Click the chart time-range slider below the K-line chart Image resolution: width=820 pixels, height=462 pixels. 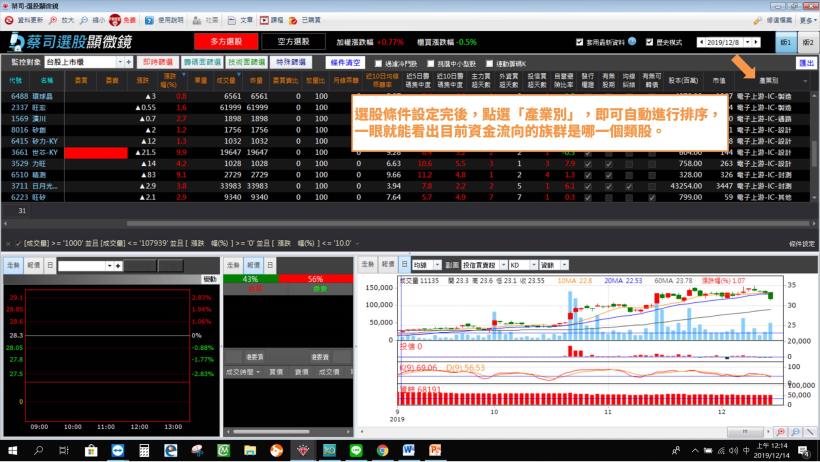pyautogui.click(x=745, y=432)
